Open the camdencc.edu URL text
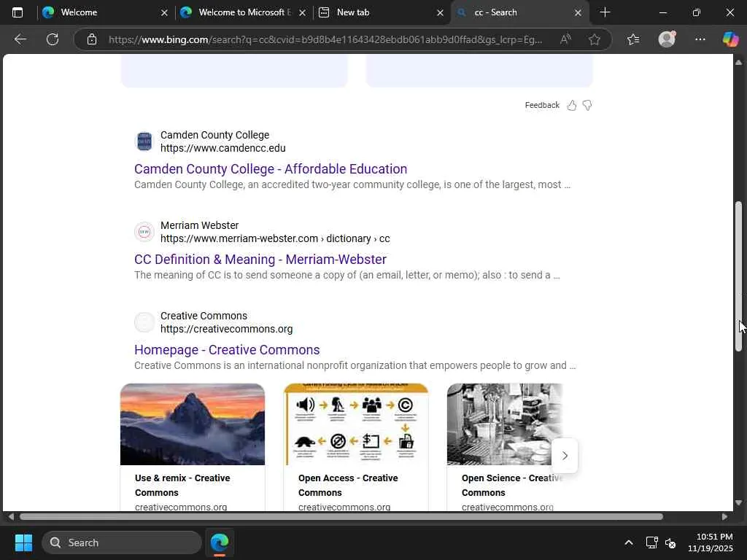 click(223, 148)
